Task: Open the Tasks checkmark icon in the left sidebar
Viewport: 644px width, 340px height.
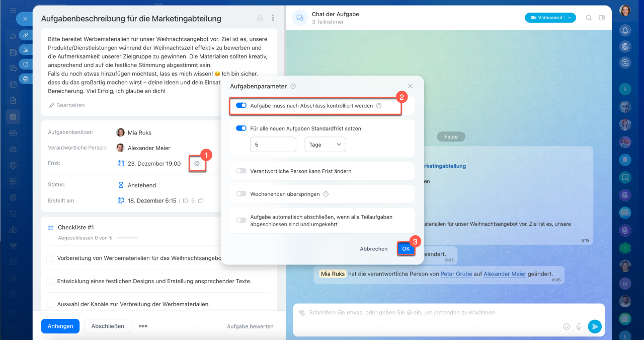Action: point(13,117)
